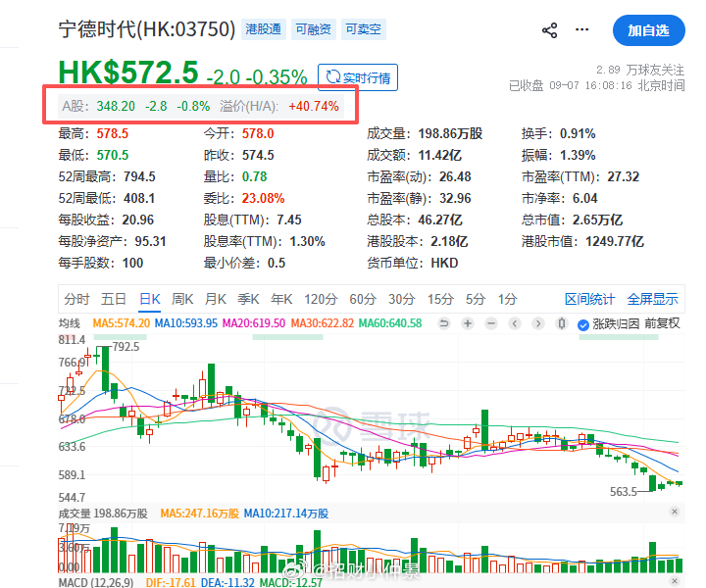Viewport: 706px width, 588px height.
Task: Click the 成交额 value 11.42亿
Action: [x=440, y=155]
